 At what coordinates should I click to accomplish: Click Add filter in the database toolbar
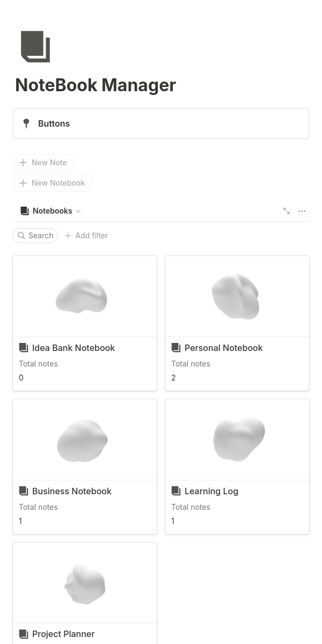[86, 236]
